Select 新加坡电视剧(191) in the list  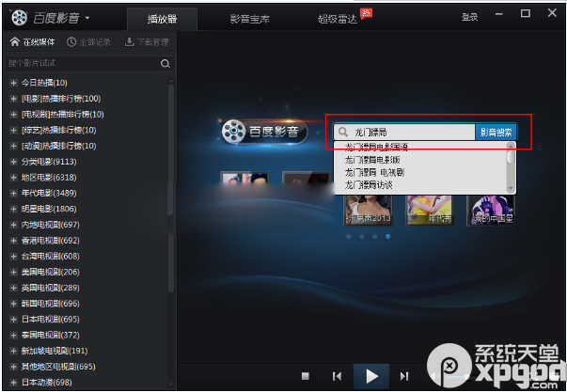(x=55, y=351)
